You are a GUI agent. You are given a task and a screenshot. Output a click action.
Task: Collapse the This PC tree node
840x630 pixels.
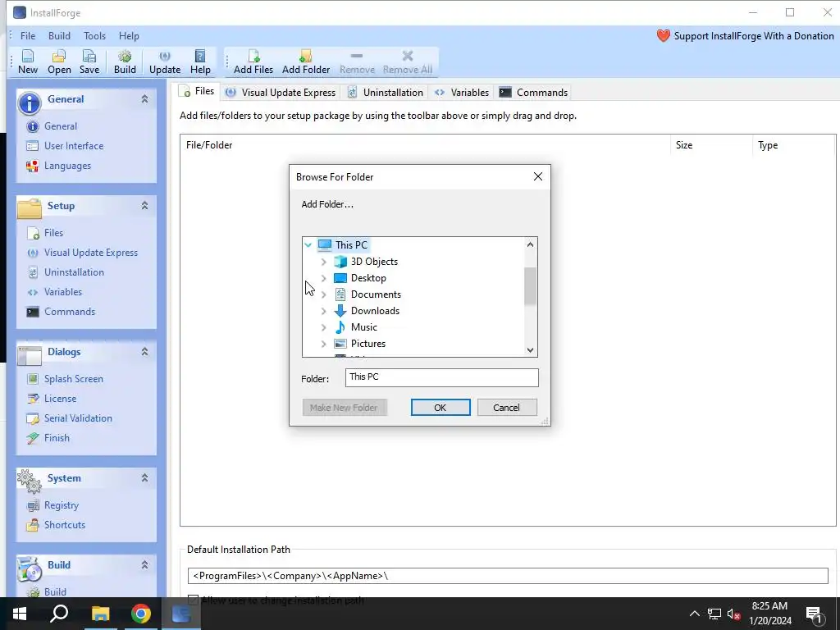[x=308, y=245]
